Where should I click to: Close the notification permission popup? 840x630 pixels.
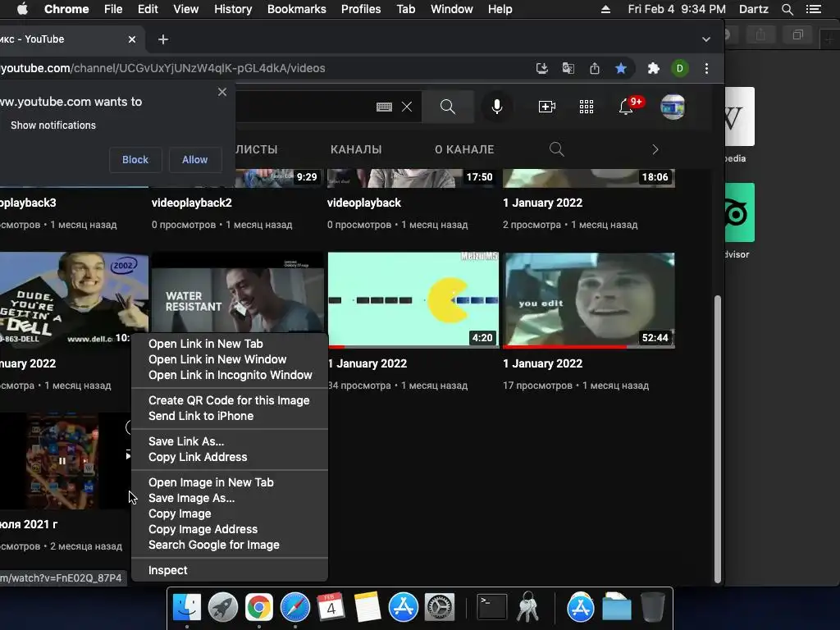[x=222, y=92]
